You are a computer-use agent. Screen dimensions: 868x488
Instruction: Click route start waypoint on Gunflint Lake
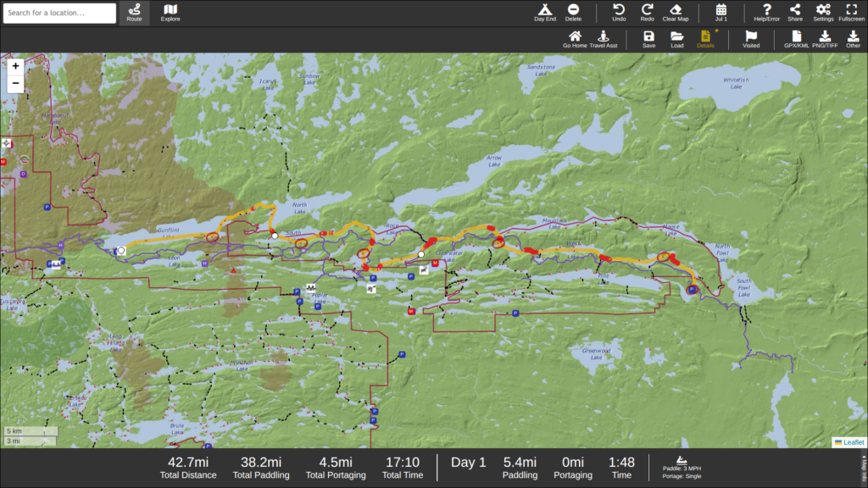pyautogui.click(x=121, y=251)
